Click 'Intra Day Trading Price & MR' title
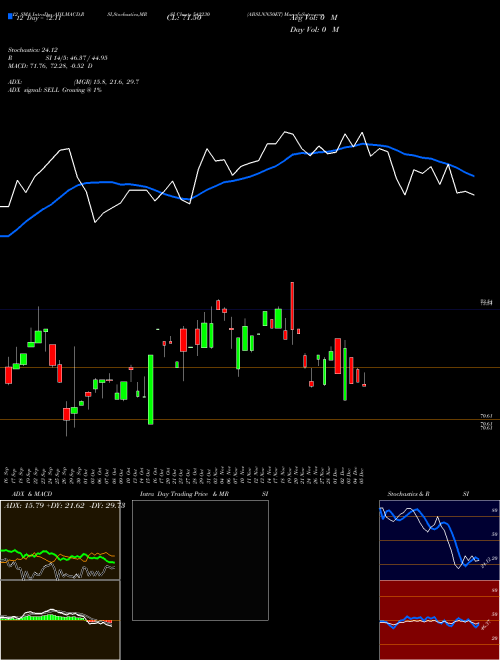Image resolution: width=500 pixels, height=660 pixels. click(x=184, y=494)
